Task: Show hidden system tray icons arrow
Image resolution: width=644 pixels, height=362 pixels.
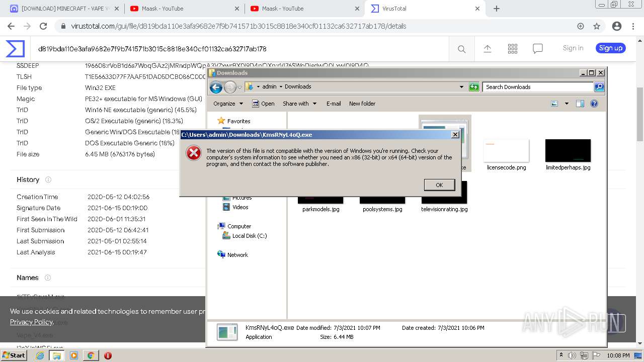Action: coord(561,355)
